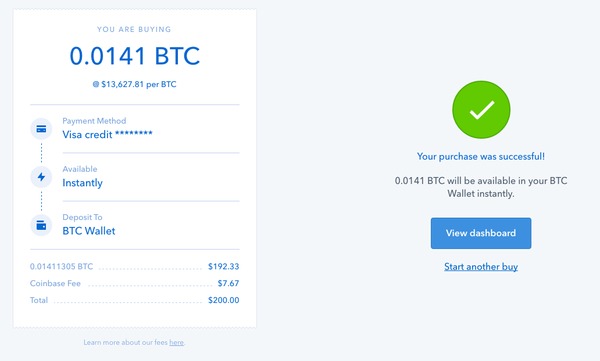The width and height of the screenshot is (600, 361).
Task: Click the $192.33 BTC subtotal amount
Action: 223,266
